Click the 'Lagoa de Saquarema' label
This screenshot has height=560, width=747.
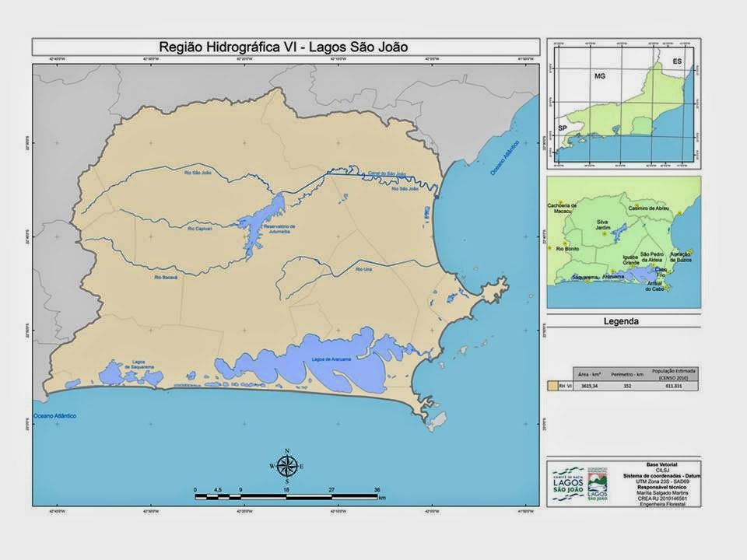click(139, 364)
